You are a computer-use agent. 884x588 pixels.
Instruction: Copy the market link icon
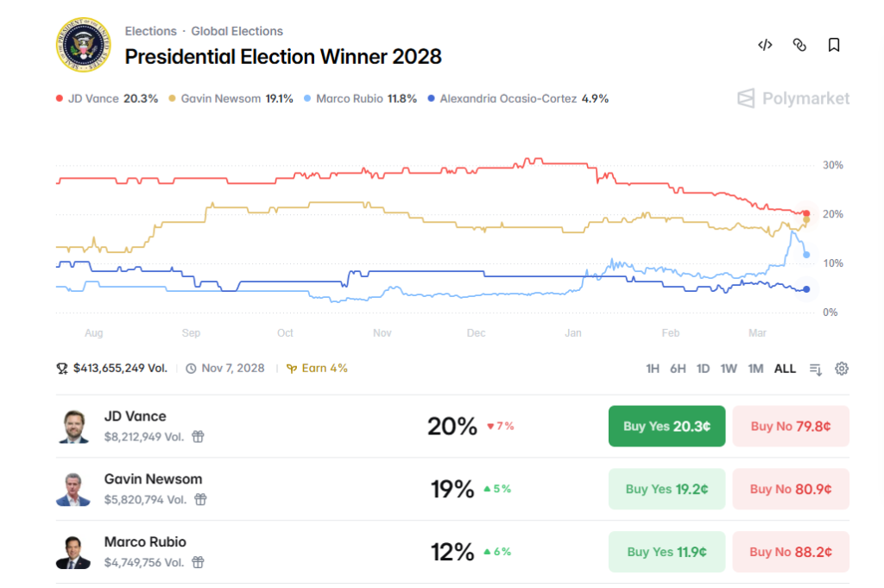(x=799, y=44)
